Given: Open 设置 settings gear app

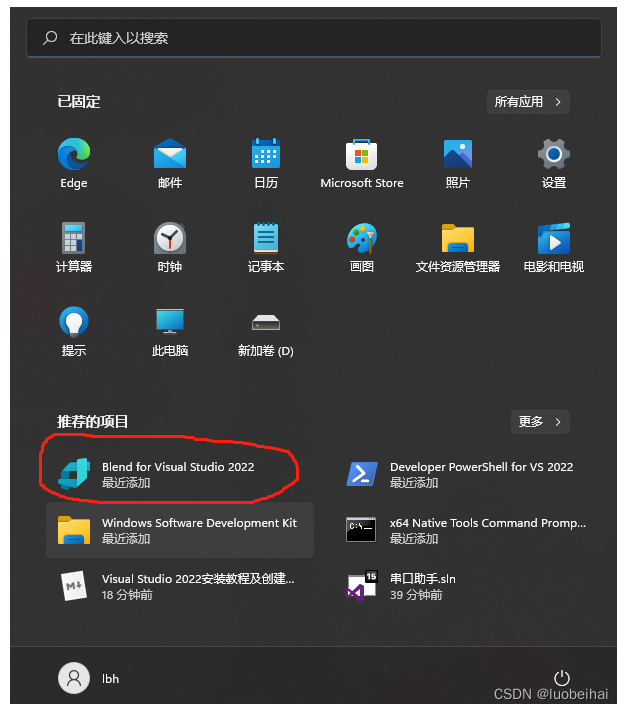Looking at the screenshot, I should point(554,163).
